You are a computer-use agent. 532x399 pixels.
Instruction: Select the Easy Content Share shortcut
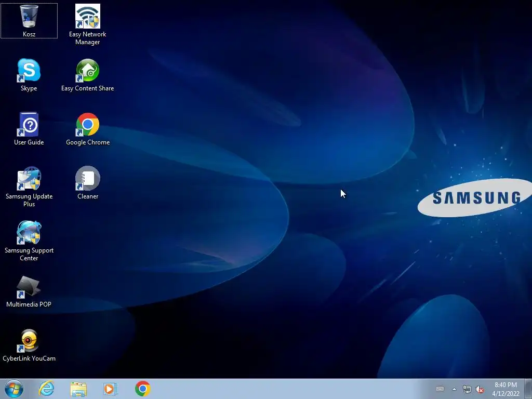click(x=87, y=75)
